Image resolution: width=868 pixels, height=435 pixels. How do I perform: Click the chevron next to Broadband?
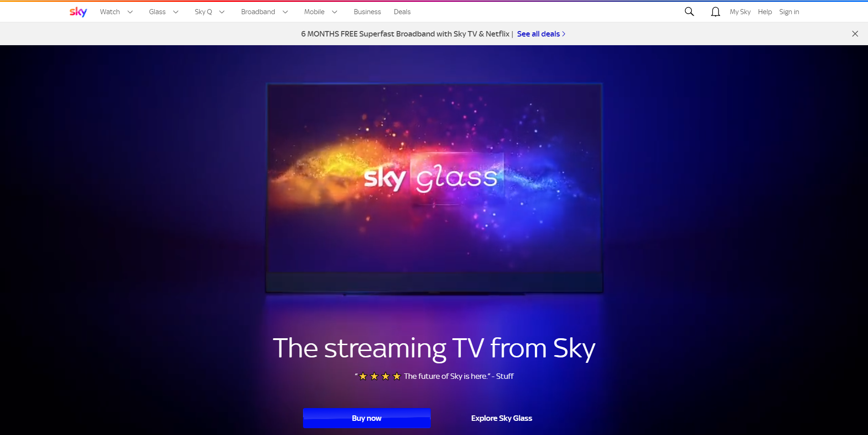pyautogui.click(x=286, y=12)
